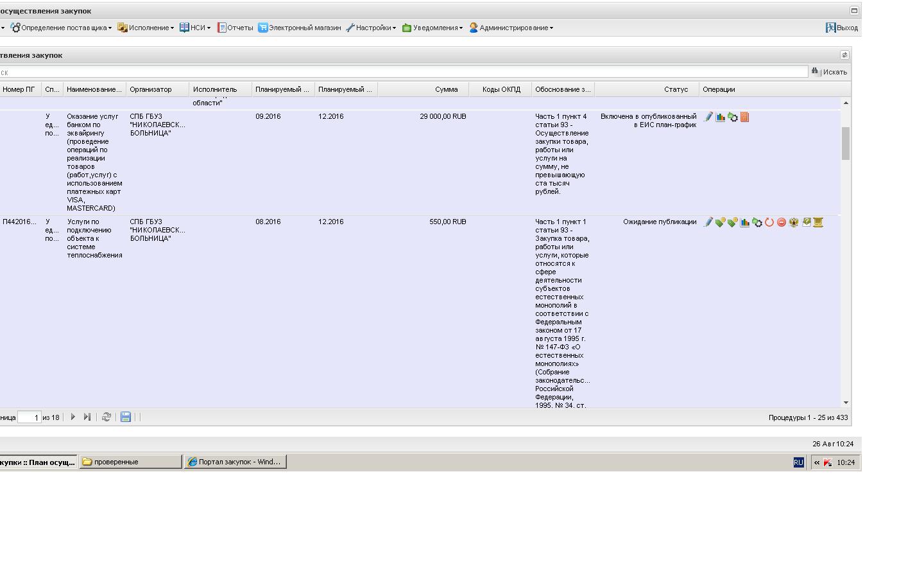The width and height of the screenshot is (924, 578).
Task: Sort by Организатор column header
Action: tap(157, 89)
